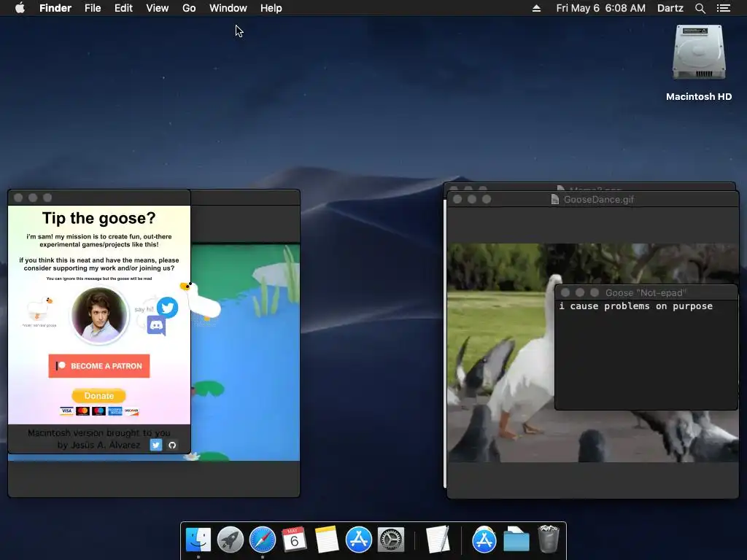Open App Store next to System Preferences
The height and width of the screenshot is (560, 747).
click(359, 540)
